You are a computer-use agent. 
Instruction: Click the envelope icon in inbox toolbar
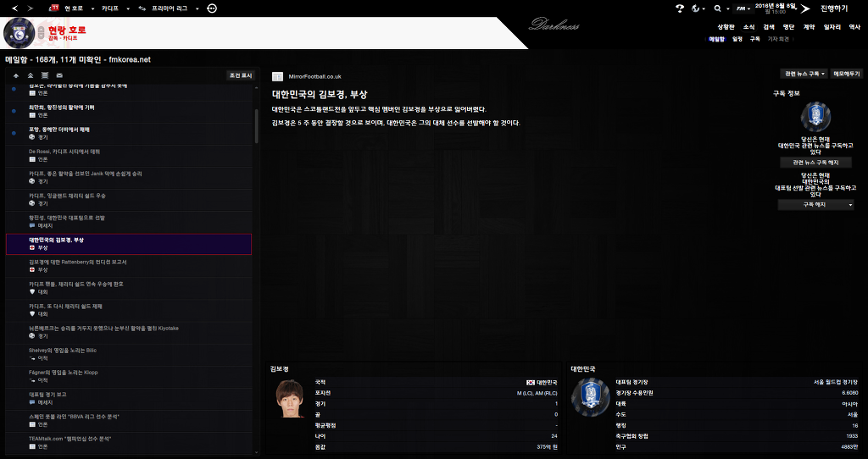click(x=59, y=75)
